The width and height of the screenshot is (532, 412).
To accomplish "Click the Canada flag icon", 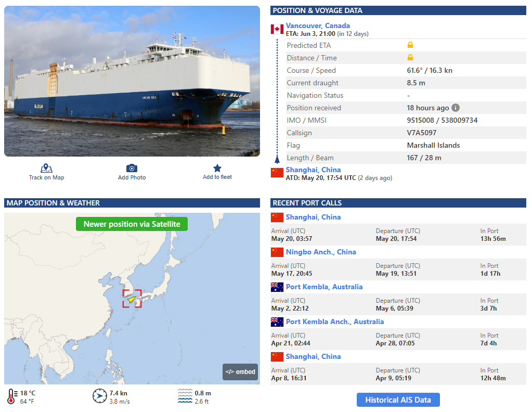I will click(277, 29).
